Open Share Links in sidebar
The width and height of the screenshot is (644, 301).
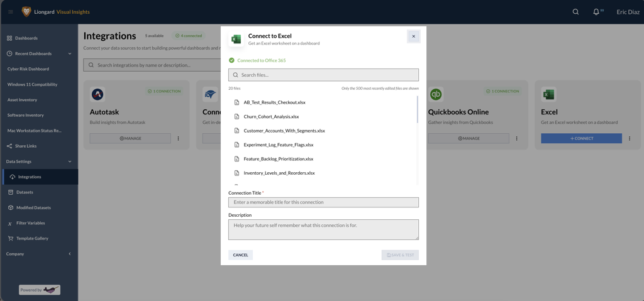coord(26,146)
